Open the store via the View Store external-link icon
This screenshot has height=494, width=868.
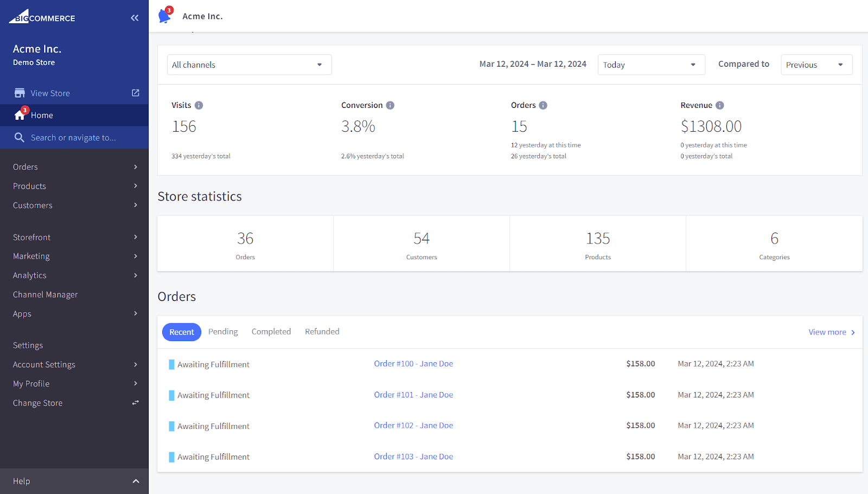point(135,93)
